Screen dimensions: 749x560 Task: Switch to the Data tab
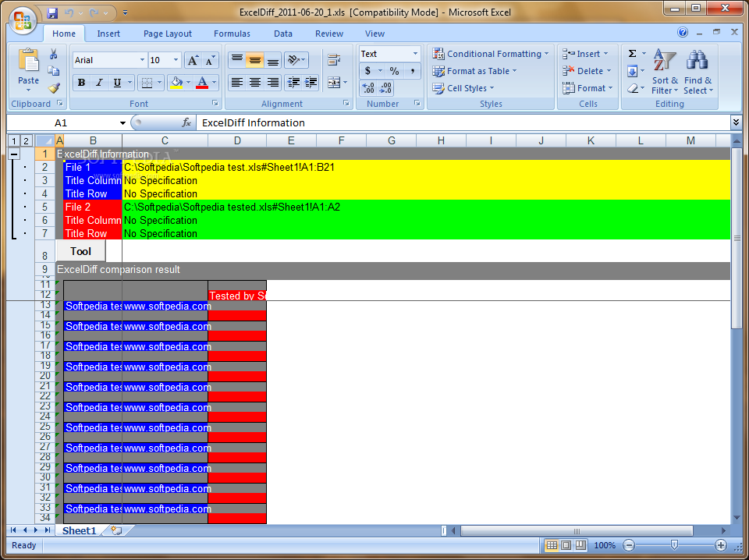tap(282, 34)
